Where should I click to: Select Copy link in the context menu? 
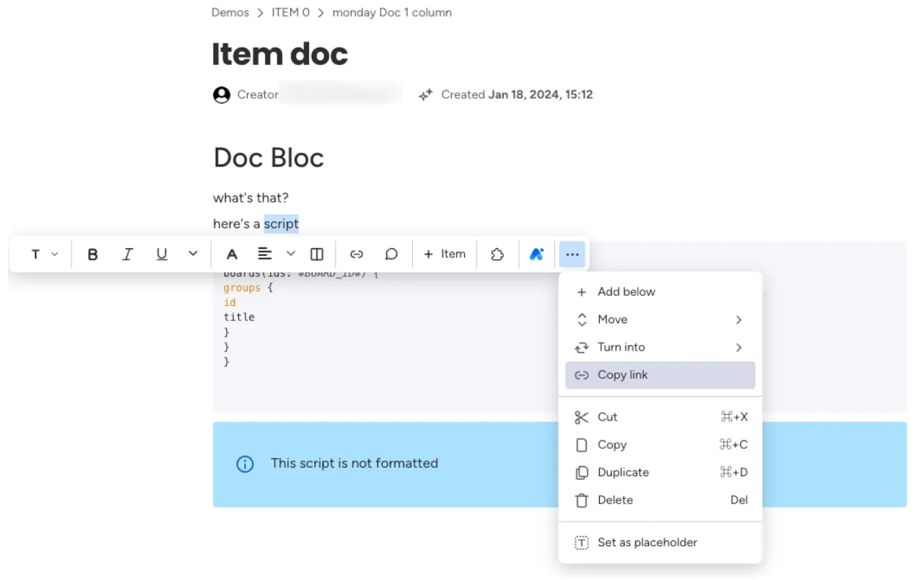click(x=660, y=375)
